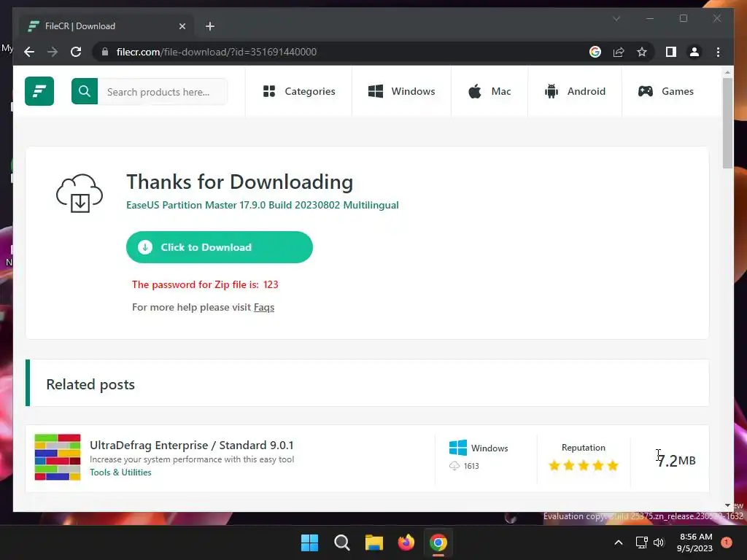
Task: Click the FileCR green logo icon
Action: (x=39, y=91)
